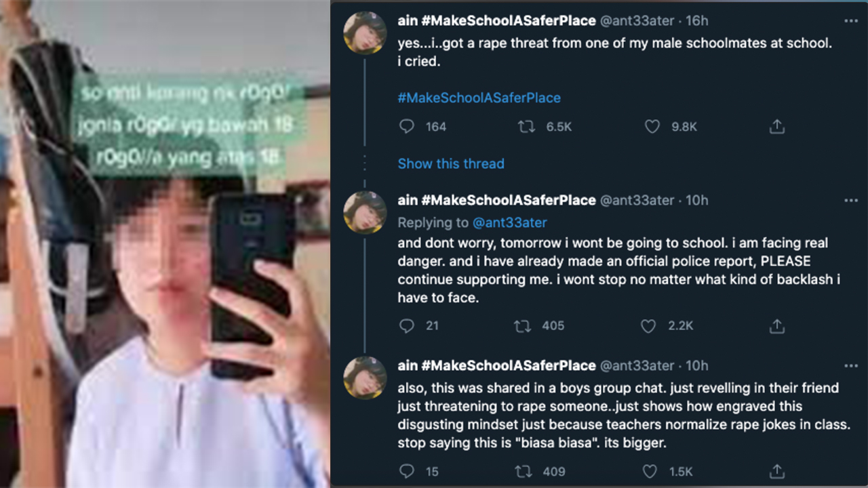Open more options on third tweet
This screenshot has width=868, height=488.
click(850, 366)
